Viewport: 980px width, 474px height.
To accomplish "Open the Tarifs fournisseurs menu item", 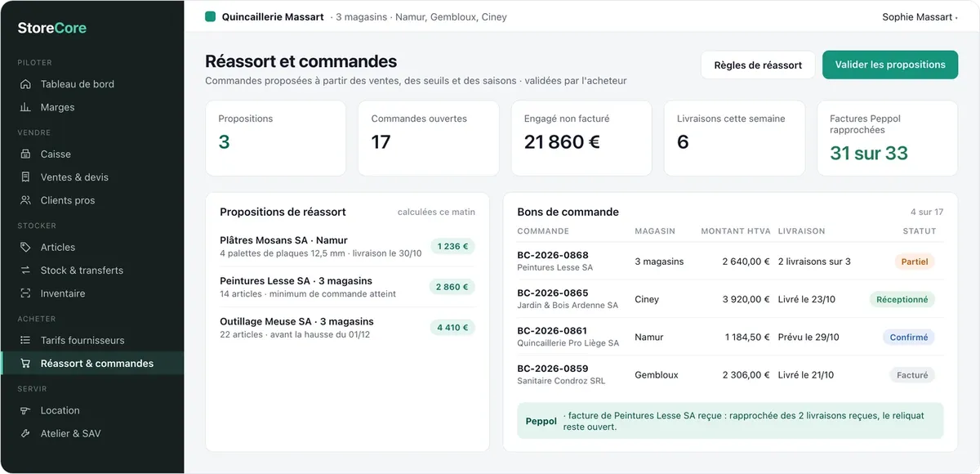I will coord(91,340).
